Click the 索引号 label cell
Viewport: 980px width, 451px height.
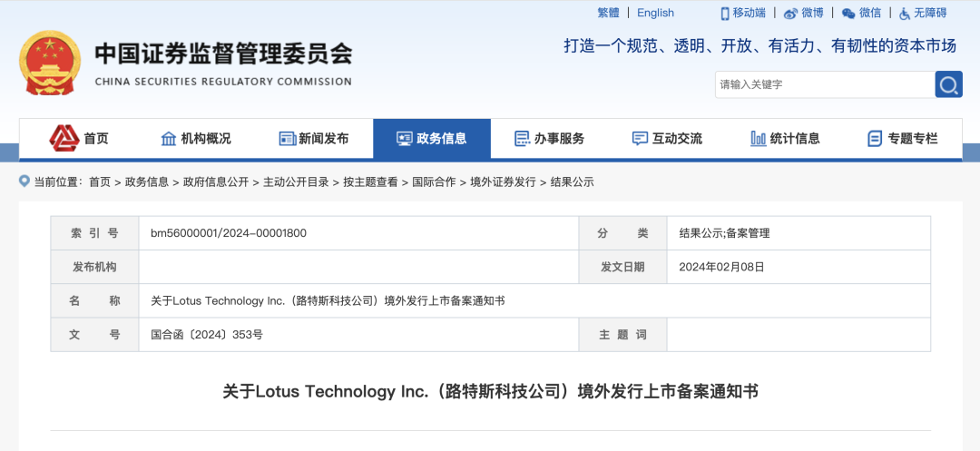click(x=95, y=233)
